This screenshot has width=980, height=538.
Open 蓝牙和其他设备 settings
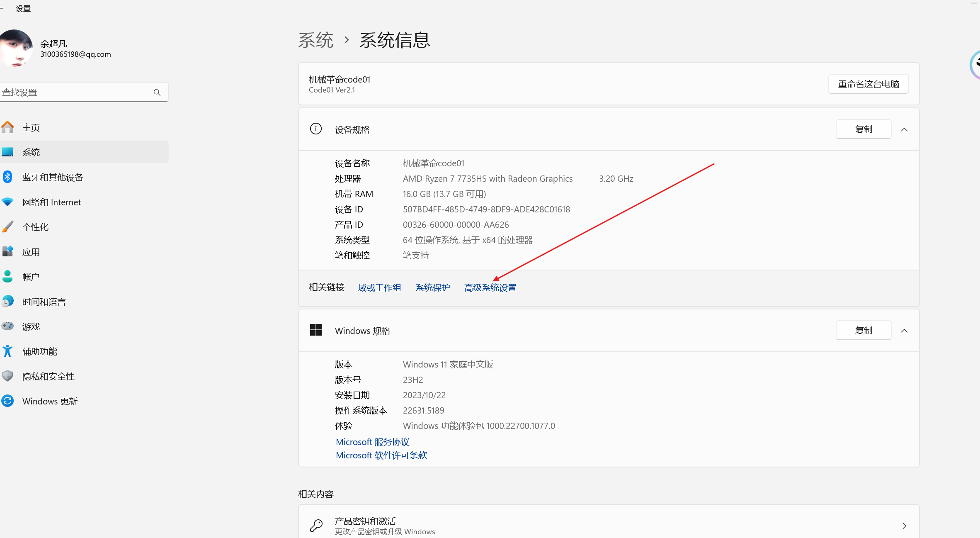point(52,177)
